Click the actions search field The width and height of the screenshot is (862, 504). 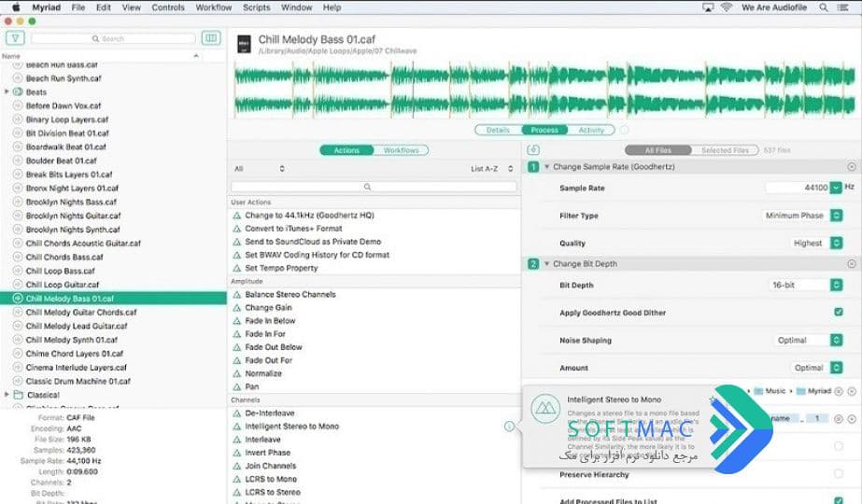point(374,187)
